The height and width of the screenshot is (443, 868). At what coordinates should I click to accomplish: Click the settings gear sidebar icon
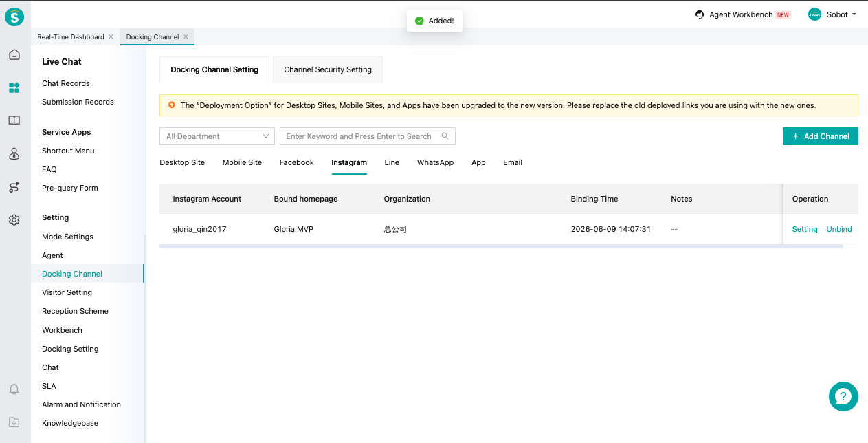tap(14, 220)
